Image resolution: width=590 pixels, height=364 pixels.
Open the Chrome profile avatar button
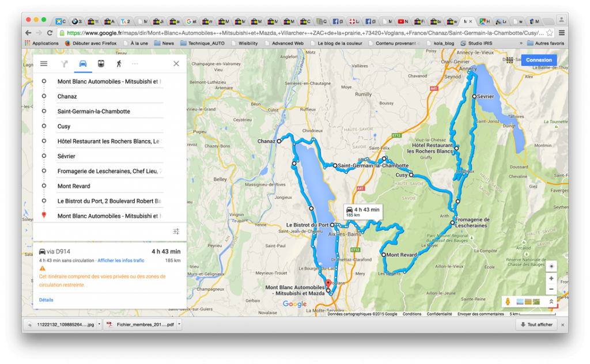(x=561, y=20)
